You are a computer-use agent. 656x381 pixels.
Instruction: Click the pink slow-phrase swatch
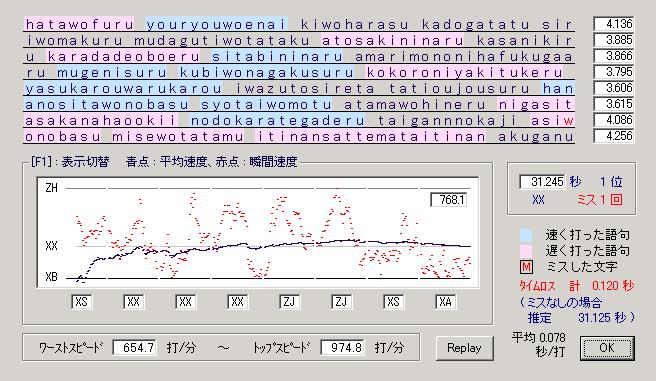(x=526, y=251)
